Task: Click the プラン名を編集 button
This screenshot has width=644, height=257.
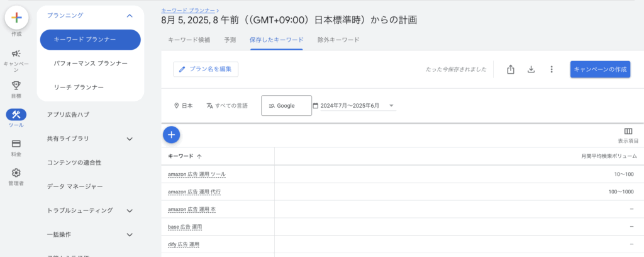Action: pyautogui.click(x=206, y=69)
